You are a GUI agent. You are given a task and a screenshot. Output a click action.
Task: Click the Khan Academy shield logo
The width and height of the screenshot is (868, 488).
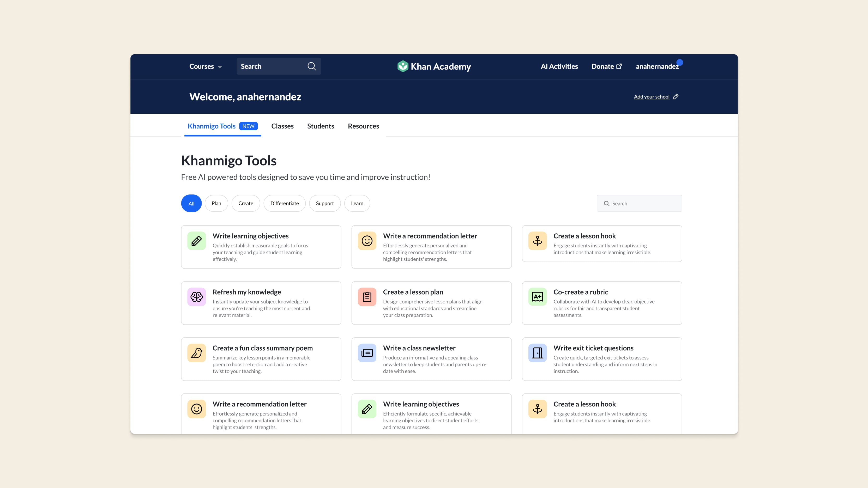tap(402, 66)
